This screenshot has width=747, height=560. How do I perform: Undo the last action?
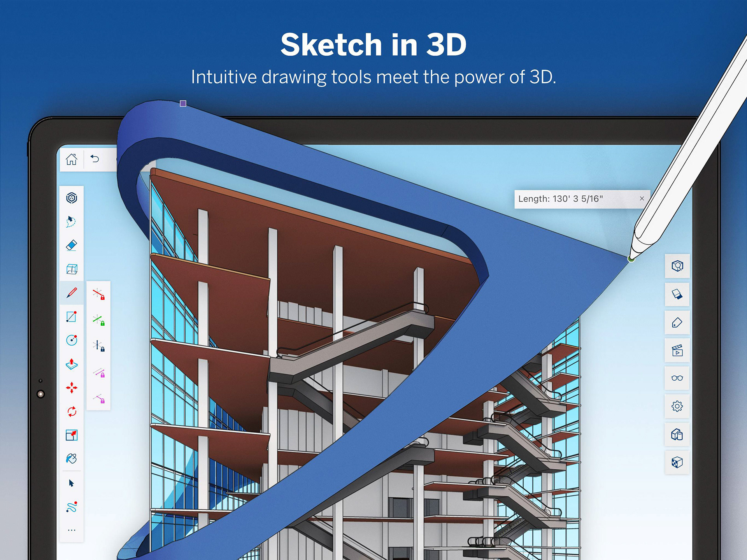95,159
